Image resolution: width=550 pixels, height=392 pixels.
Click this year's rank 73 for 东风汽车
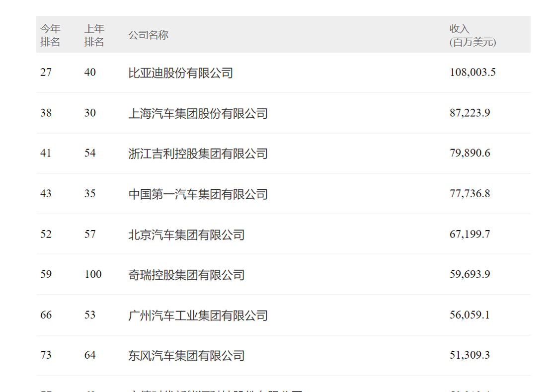(46, 355)
